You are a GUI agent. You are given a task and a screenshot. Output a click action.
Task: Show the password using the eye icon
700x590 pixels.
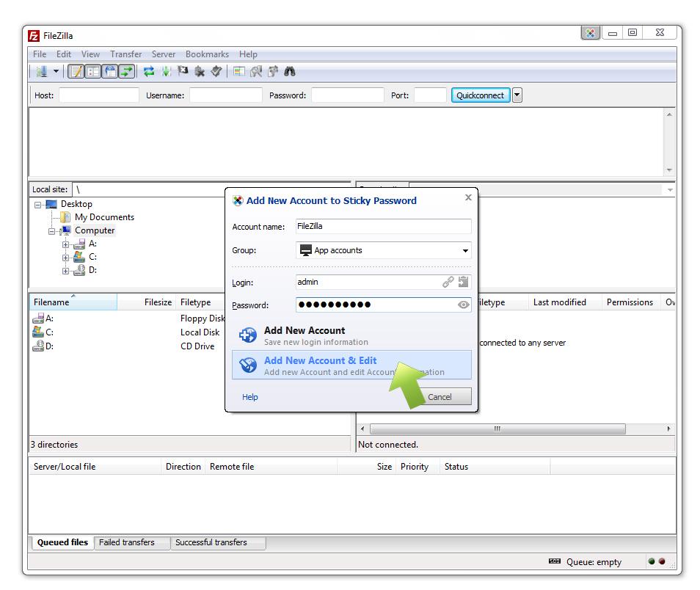(x=464, y=305)
